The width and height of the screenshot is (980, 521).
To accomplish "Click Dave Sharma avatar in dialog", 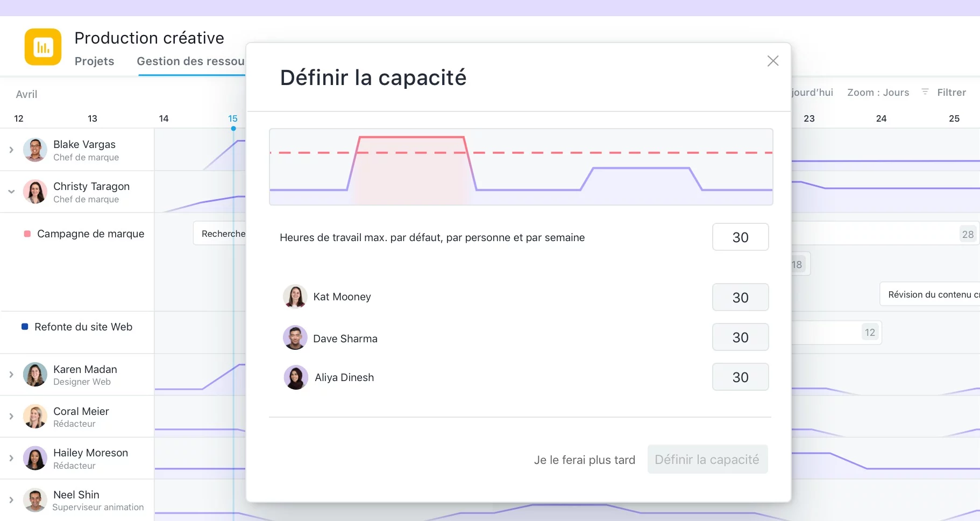I will [295, 338].
